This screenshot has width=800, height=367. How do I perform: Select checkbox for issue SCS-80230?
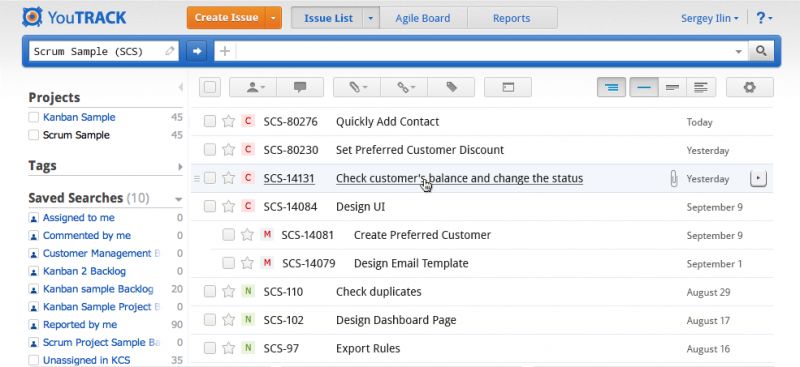[x=210, y=150]
